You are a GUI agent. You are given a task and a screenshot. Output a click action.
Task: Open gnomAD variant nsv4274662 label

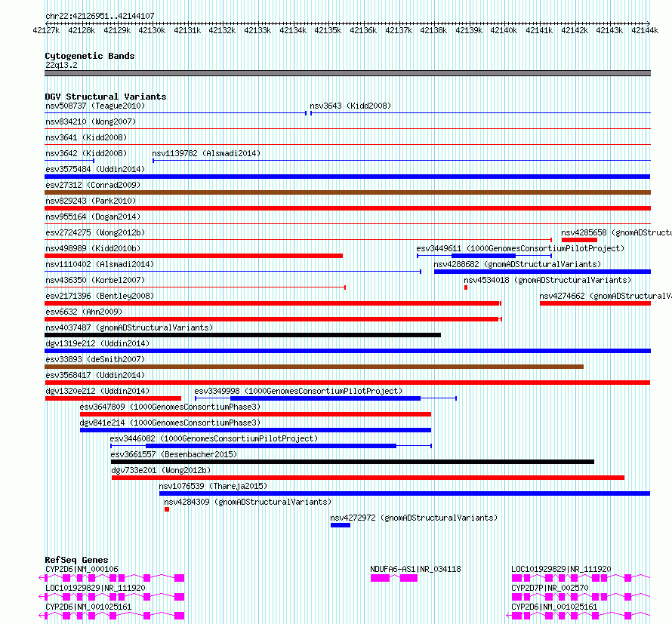tap(606, 296)
